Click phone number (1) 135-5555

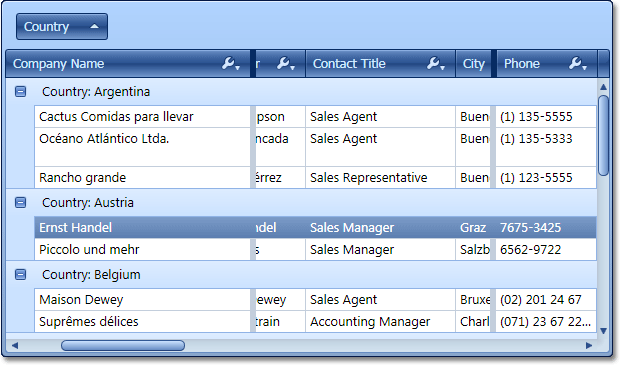pyautogui.click(x=536, y=116)
